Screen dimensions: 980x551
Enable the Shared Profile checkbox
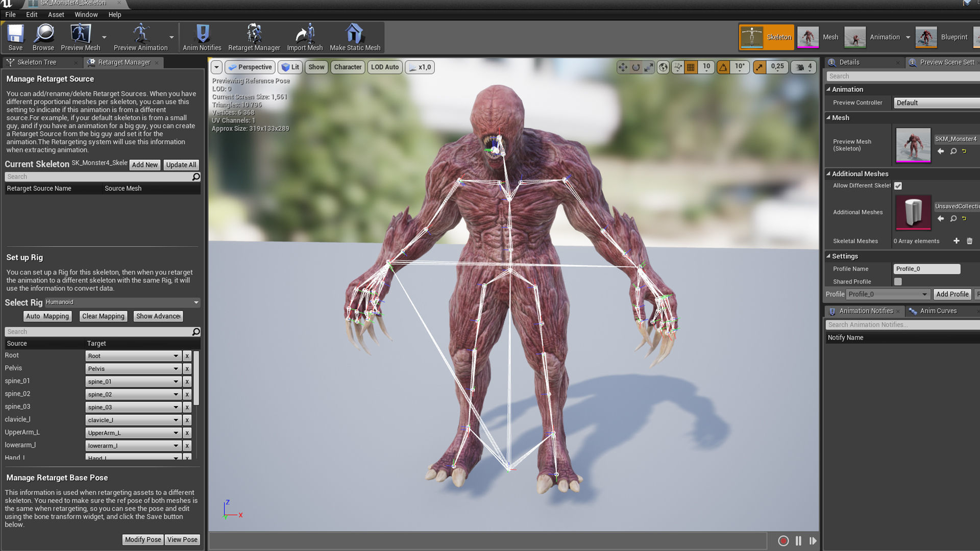click(x=898, y=282)
